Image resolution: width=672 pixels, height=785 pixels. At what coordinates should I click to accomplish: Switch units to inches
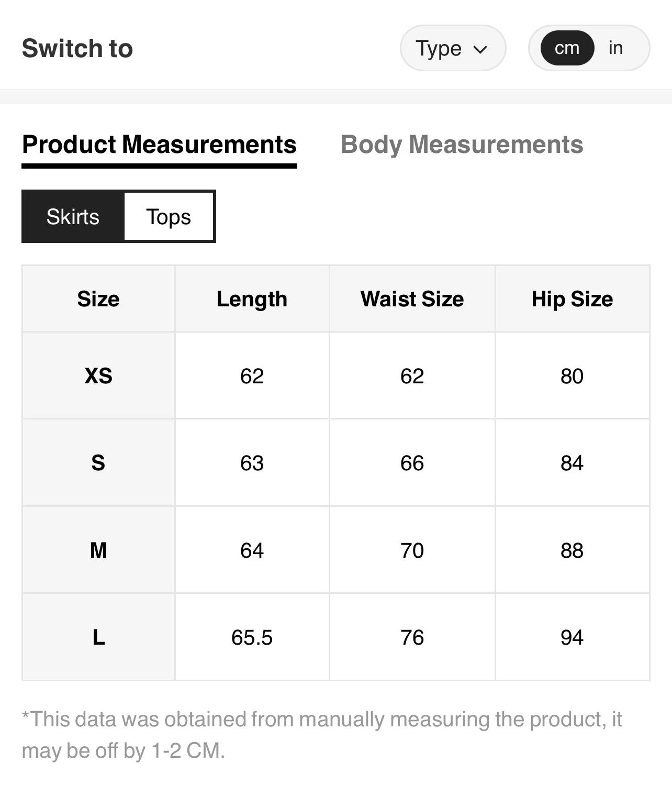(615, 48)
